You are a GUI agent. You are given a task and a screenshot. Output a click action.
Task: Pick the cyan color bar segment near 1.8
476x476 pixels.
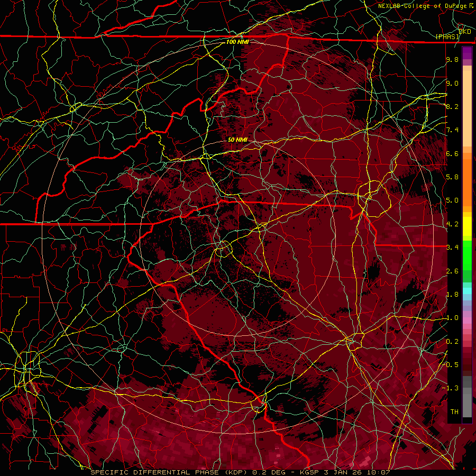pos(467,291)
